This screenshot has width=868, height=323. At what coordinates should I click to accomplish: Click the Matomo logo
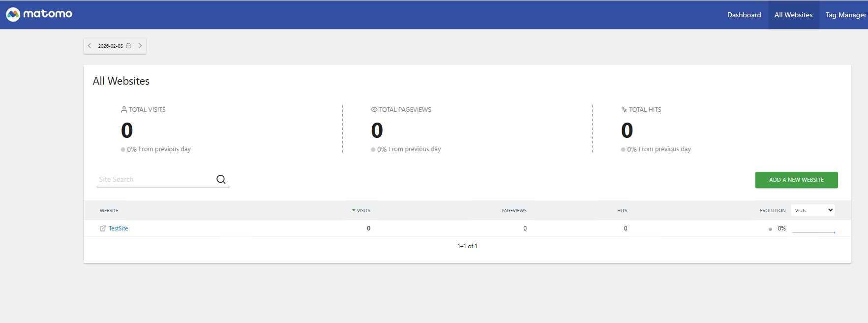pyautogui.click(x=39, y=14)
